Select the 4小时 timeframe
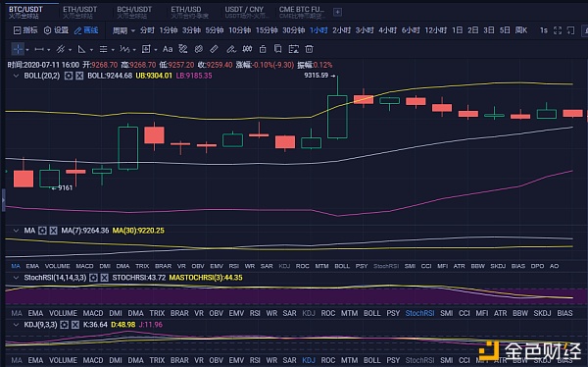 point(387,30)
